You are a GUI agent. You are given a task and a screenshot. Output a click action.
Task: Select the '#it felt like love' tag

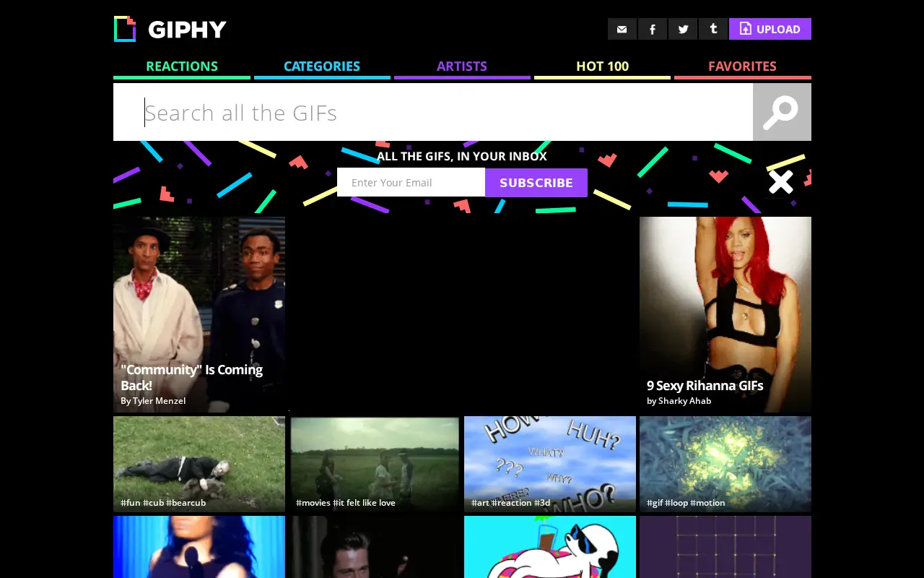point(364,503)
